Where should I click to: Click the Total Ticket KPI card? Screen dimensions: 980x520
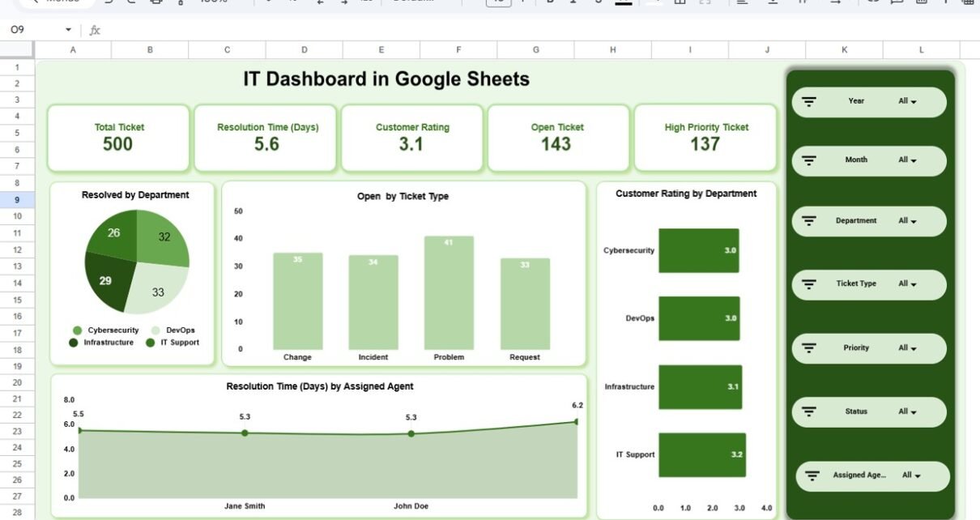tap(119, 138)
